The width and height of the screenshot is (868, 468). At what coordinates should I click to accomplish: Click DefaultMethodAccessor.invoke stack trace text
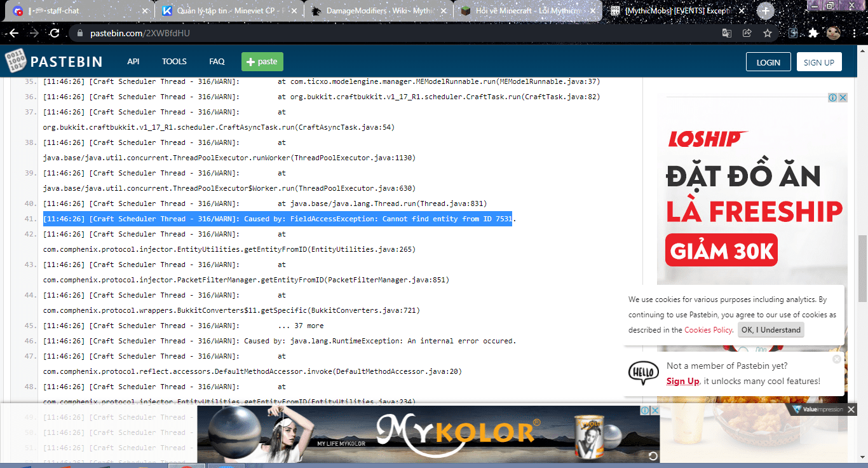[252, 371]
